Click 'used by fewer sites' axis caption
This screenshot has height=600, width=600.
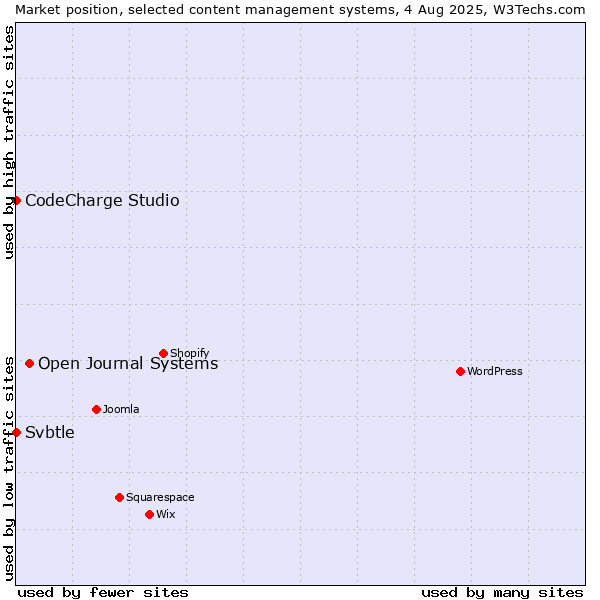[103, 593]
